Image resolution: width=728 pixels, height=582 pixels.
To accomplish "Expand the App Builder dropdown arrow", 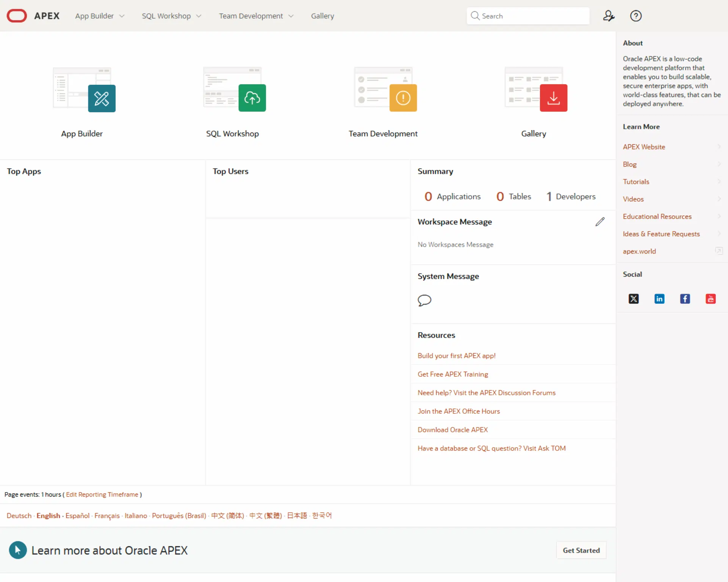I will (x=122, y=16).
